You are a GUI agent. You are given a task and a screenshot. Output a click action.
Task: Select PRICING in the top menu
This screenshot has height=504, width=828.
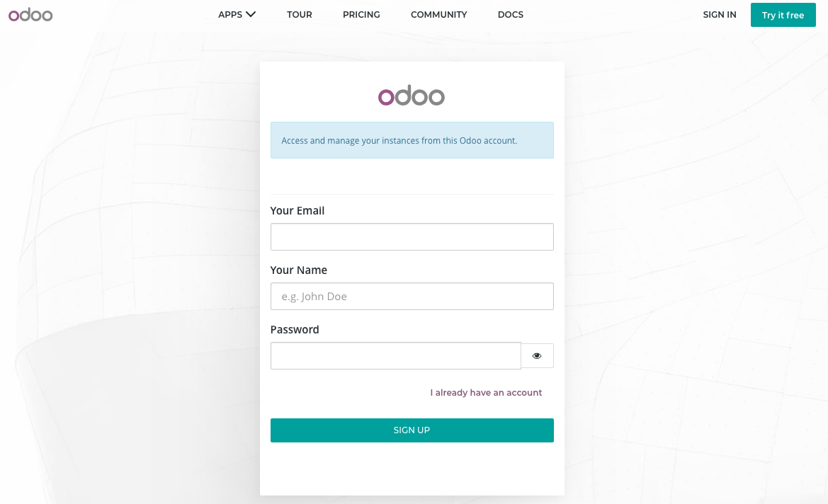point(361,14)
